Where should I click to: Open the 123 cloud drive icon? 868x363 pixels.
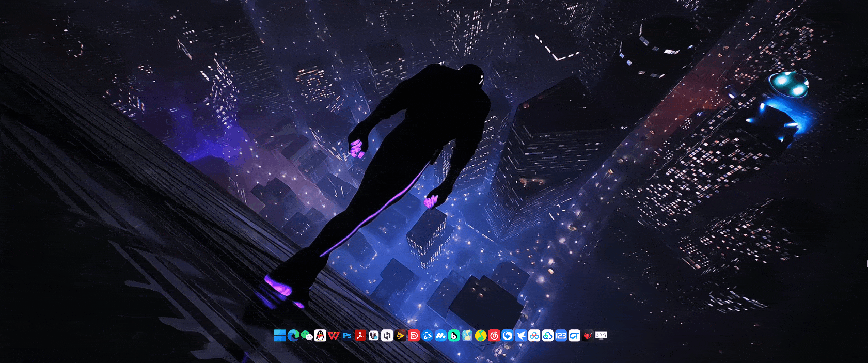(x=561, y=336)
